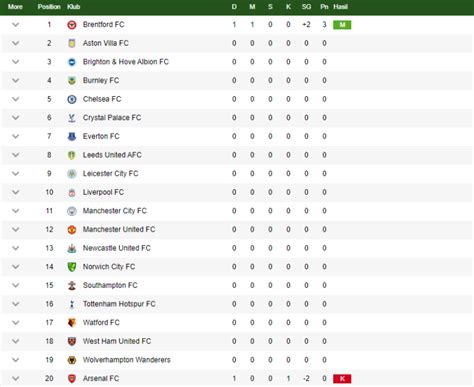This screenshot has width=474, height=387.
Task: Click the Klub column header
Action: [x=73, y=7]
